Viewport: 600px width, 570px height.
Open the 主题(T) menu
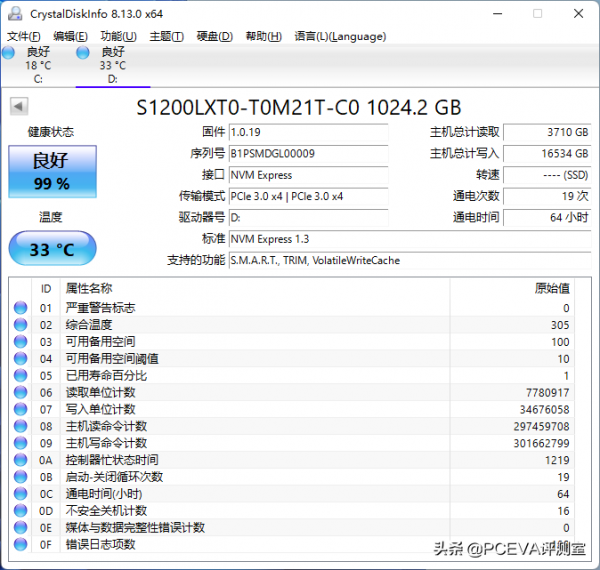pos(166,37)
